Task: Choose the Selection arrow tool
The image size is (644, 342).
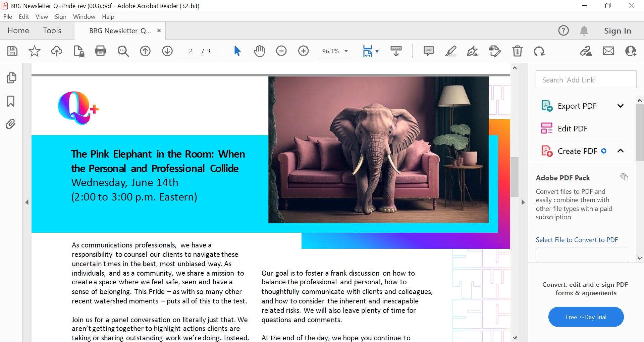Action: (237, 51)
